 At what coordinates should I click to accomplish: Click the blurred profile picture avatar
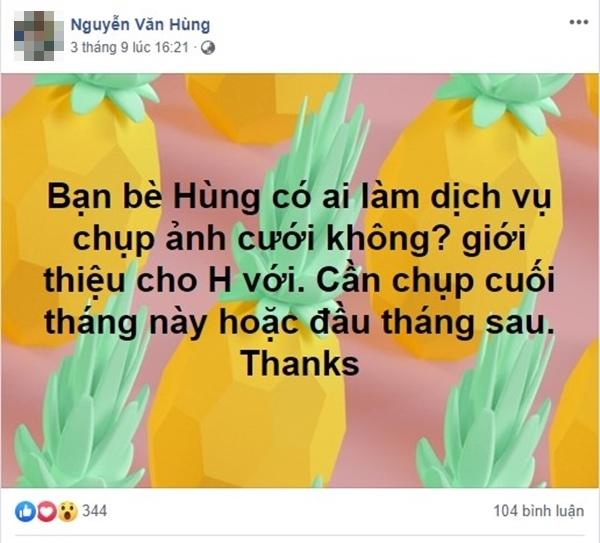pyautogui.click(x=39, y=36)
